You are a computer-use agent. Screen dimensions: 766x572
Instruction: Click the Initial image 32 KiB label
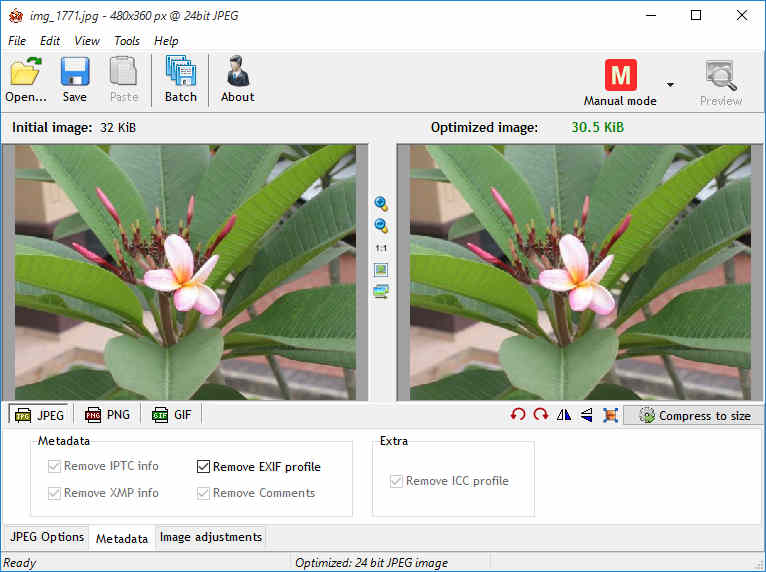pyautogui.click(x=74, y=127)
